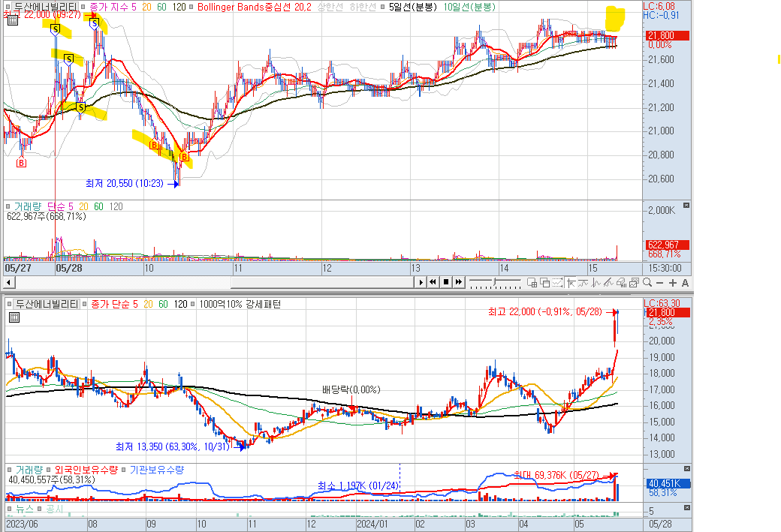Open the data table icon in upper chart
The width and height of the screenshot is (781, 532).
point(13,20)
